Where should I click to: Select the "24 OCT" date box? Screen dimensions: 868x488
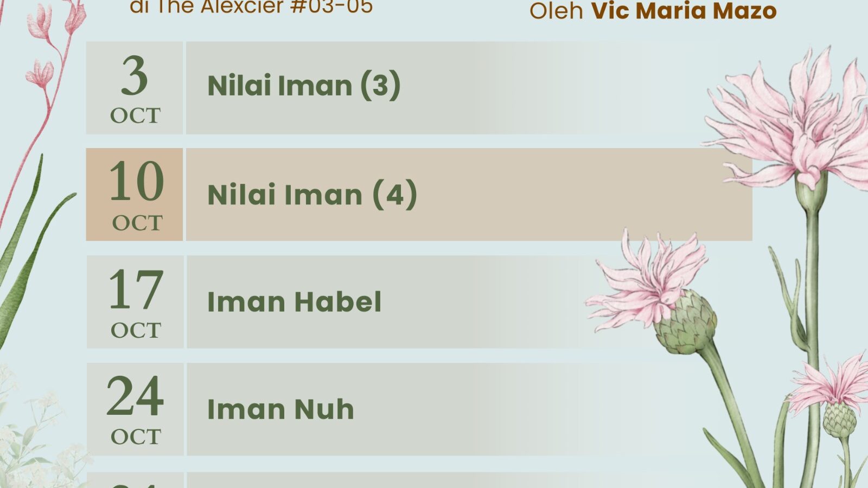click(135, 409)
